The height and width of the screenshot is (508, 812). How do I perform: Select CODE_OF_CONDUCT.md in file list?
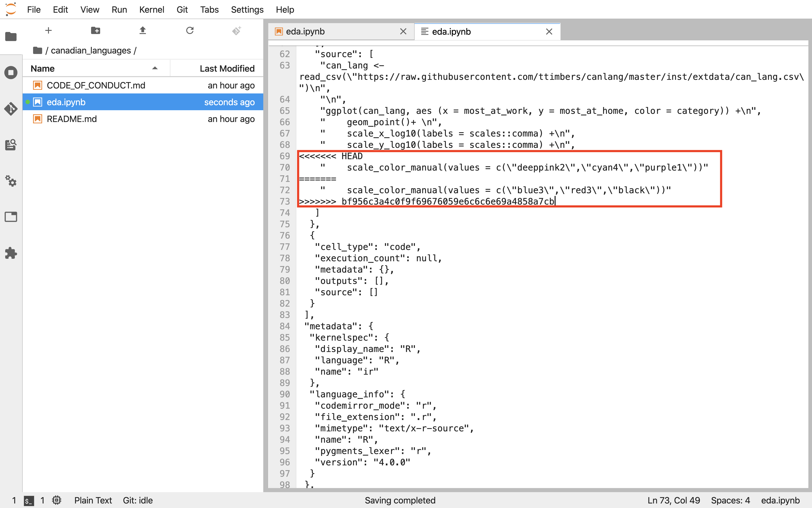point(143,85)
